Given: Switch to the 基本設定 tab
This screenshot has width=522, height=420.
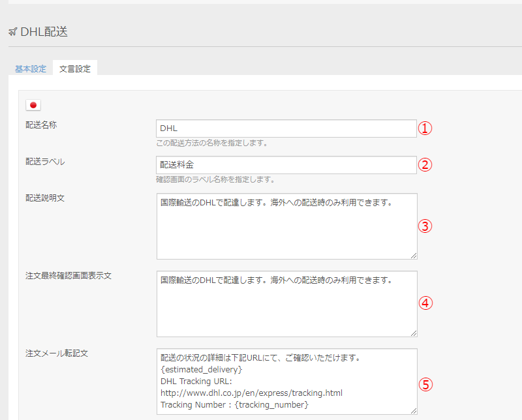Looking at the screenshot, I should [x=31, y=68].
